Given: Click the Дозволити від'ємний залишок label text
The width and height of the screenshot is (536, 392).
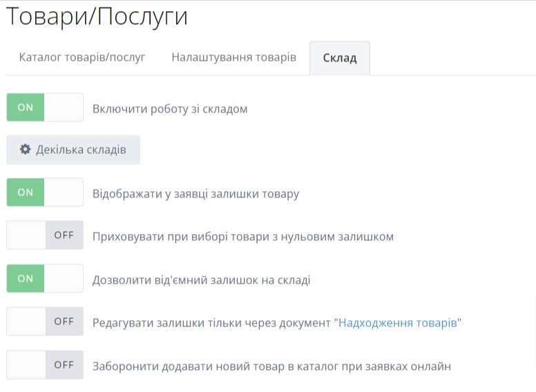Looking at the screenshot, I should 201,280.
